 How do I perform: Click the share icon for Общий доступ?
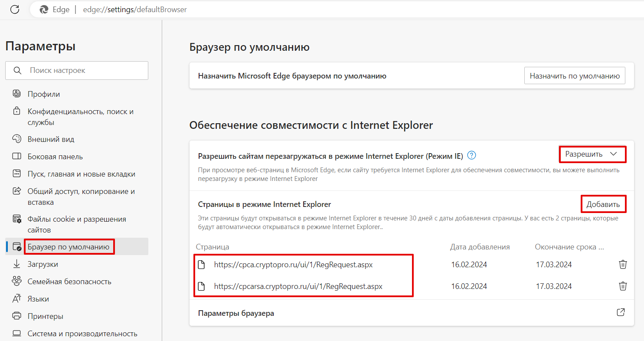[17, 191]
